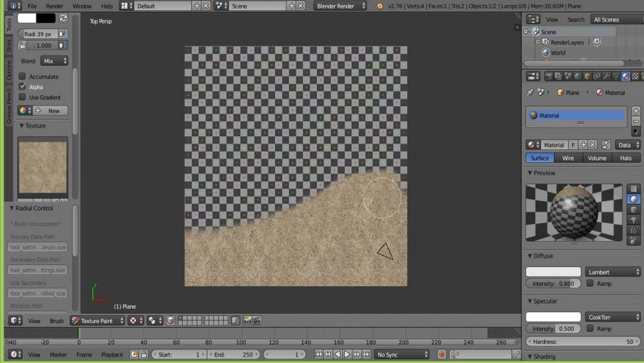Image resolution: width=644 pixels, height=363 pixels.
Task: Swap foreground and background brush colors
Action: click(x=63, y=19)
